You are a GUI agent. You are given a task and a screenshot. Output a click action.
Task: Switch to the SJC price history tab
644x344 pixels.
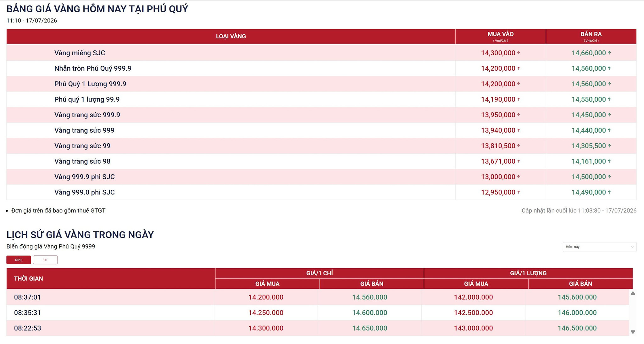pos(45,260)
